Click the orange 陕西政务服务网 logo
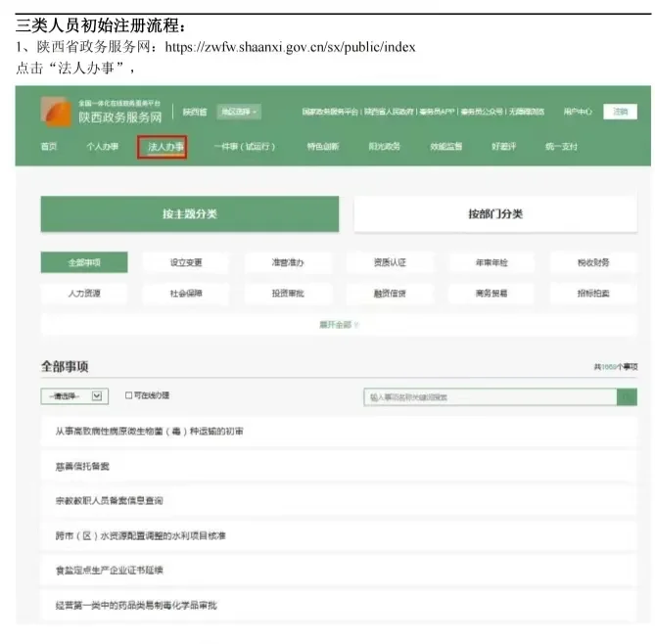This screenshot has height=644, width=655. (56, 112)
